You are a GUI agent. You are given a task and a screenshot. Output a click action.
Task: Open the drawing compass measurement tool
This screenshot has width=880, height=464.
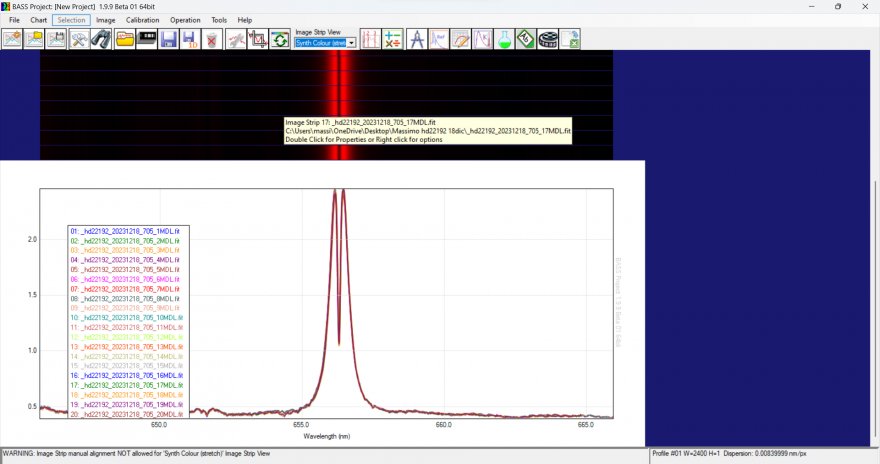point(418,39)
